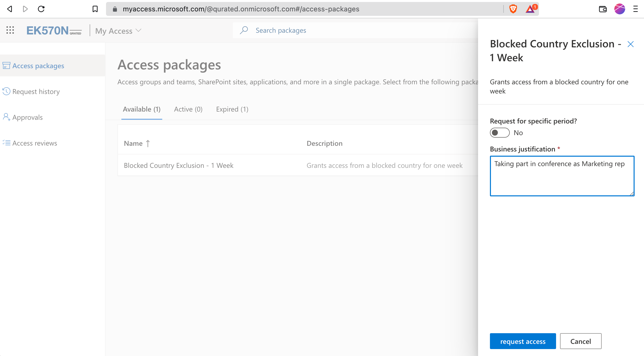
Task: Close the Blocked Country Exclusion panel
Action: [630, 44]
